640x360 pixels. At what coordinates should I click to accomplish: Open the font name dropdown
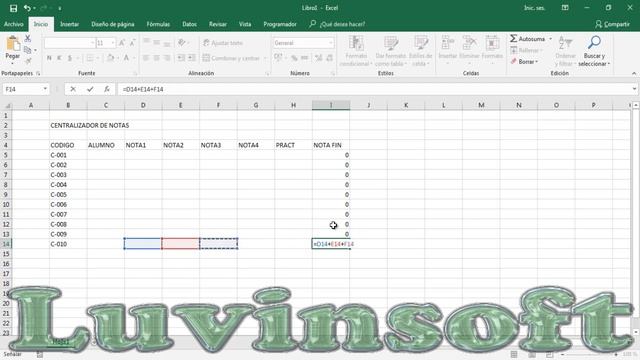click(x=92, y=43)
